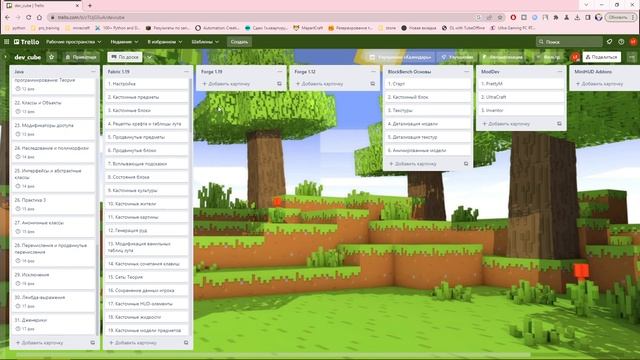Open the Java list actions menu

click(93, 71)
